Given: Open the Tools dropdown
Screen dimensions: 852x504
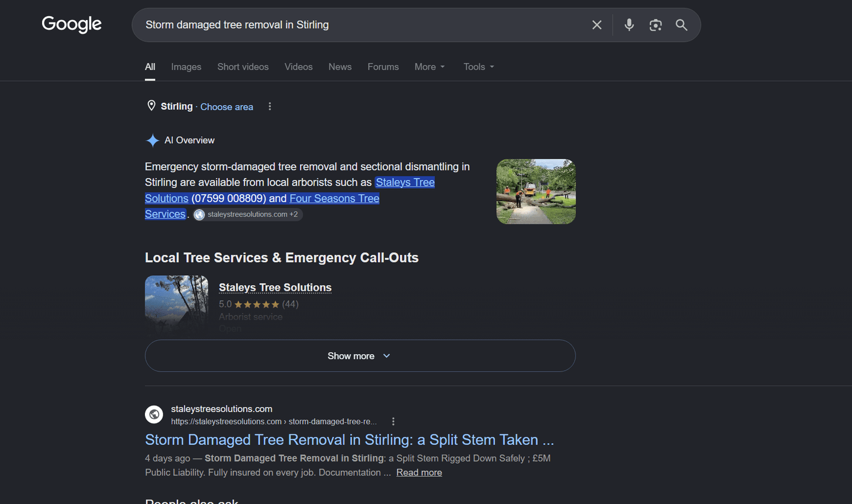Looking at the screenshot, I should [479, 67].
